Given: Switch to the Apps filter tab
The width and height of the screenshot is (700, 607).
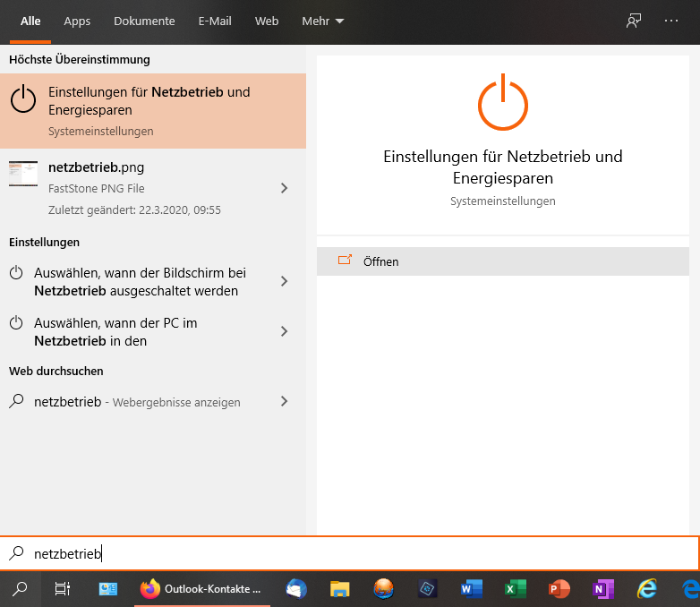Looking at the screenshot, I should (x=77, y=21).
